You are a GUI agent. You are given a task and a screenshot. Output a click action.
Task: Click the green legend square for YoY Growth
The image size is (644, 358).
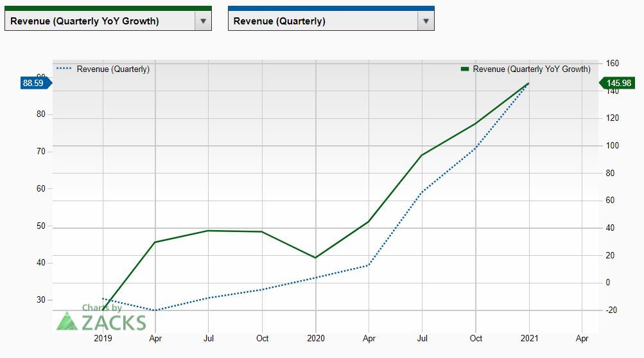pos(465,69)
